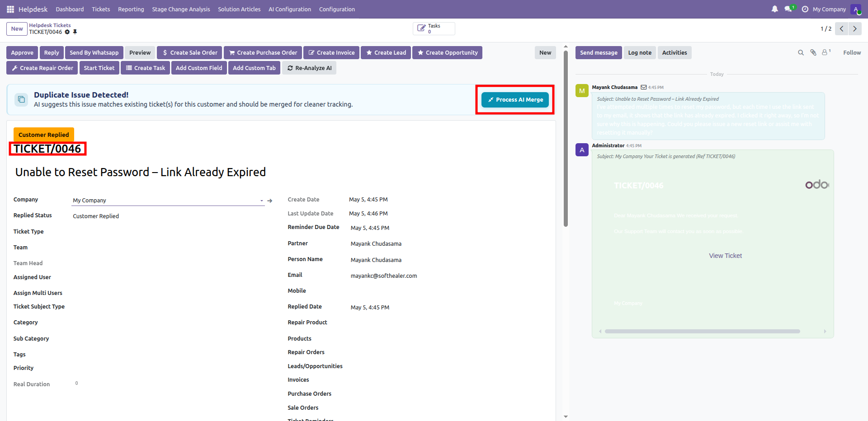The image size is (868, 421).
Task: Go to the previous record arrow
Action: 841,28
